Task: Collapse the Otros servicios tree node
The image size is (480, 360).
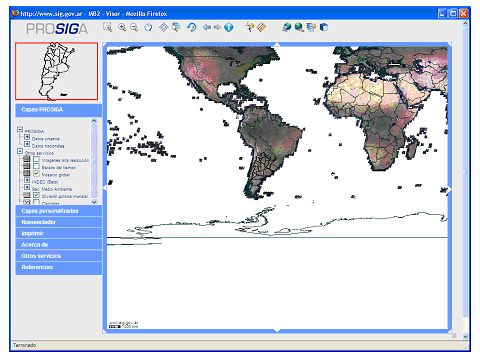Action: pos(20,151)
